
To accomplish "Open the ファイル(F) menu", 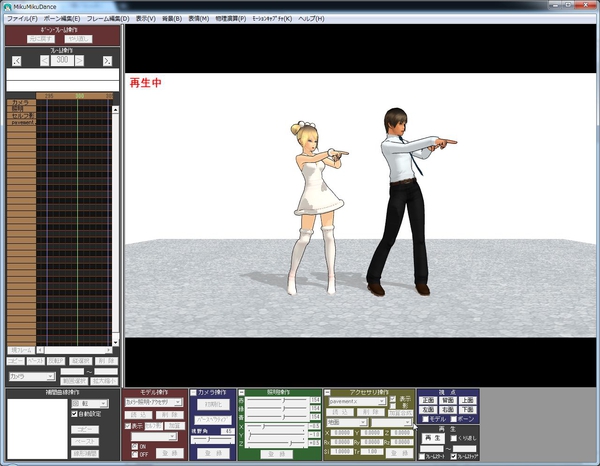I will (x=22, y=19).
